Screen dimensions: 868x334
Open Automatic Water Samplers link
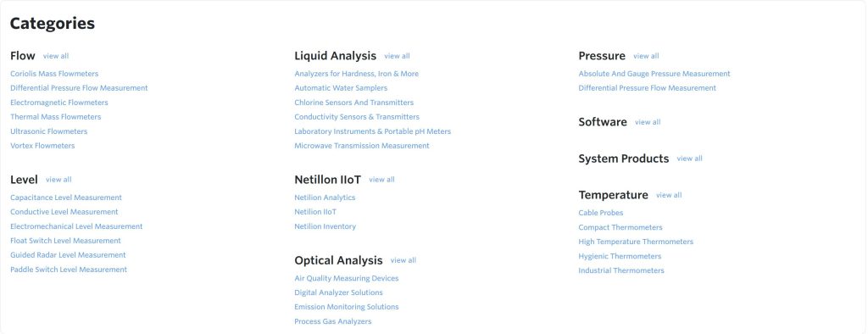coord(341,88)
